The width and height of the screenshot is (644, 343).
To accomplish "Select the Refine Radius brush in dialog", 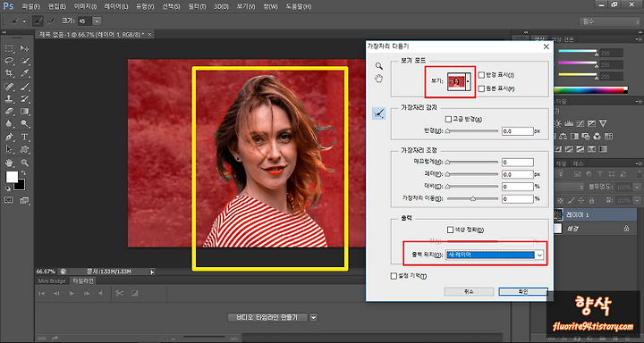I will coord(378,113).
